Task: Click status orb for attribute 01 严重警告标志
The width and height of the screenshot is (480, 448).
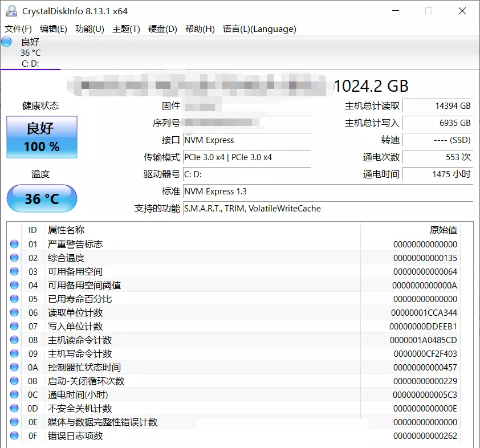Action: point(14,245)
